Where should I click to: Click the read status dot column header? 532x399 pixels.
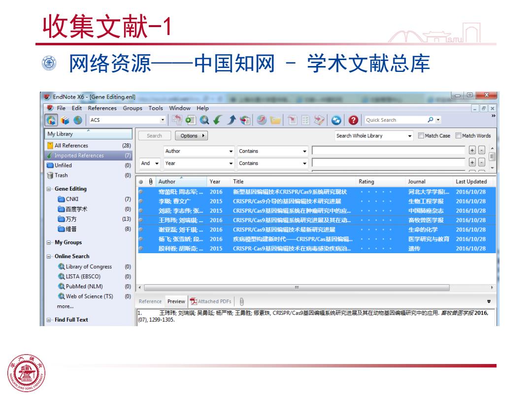click(141, 182)
